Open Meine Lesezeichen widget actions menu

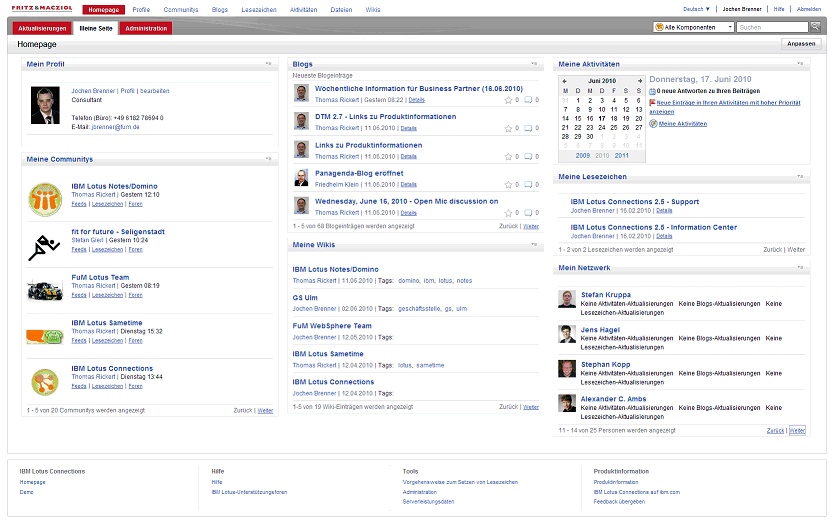click(x=800, y=176)
